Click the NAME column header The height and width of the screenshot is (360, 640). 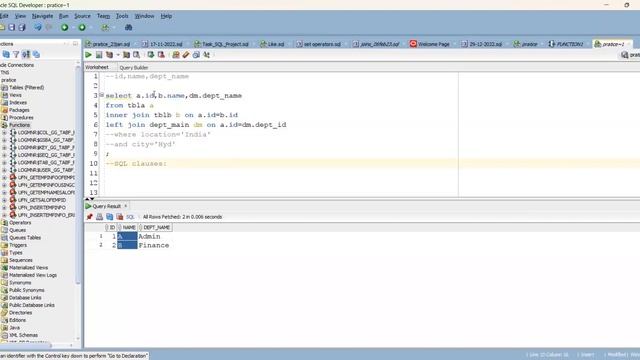point(127,227)
